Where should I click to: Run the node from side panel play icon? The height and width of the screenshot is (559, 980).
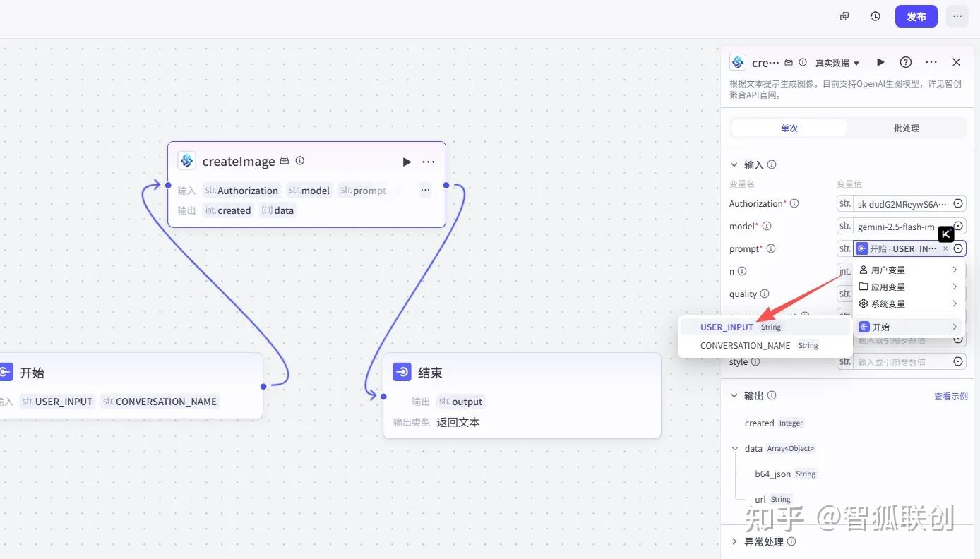(x=880, y=62)
